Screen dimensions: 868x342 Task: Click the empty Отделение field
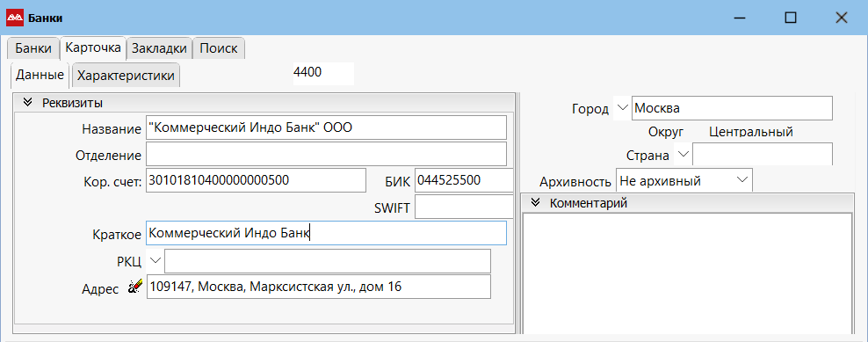327,154
